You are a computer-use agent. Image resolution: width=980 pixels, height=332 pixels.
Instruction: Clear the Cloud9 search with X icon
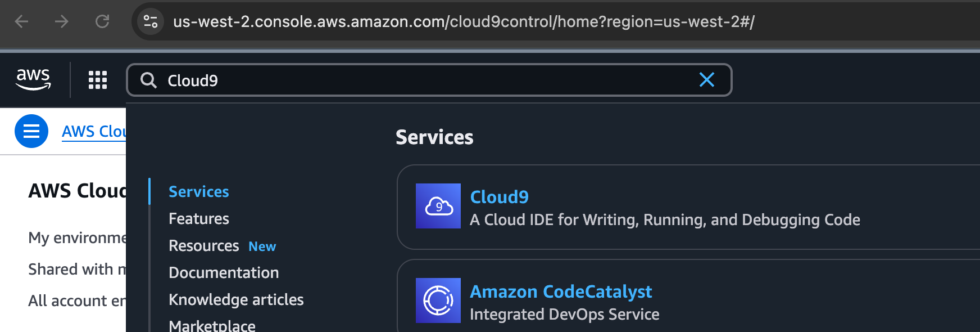706,80
